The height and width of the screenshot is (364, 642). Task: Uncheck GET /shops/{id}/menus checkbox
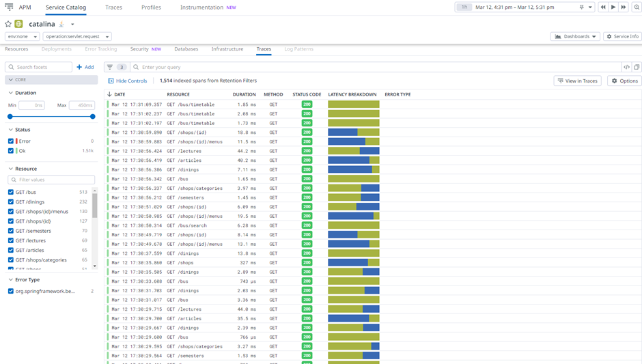click(11, 211)
